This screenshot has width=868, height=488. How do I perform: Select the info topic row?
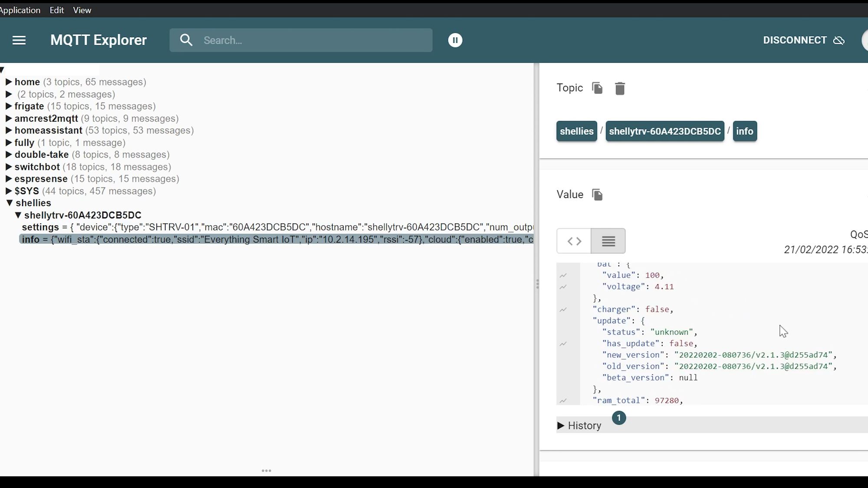(x=276, y=239)
